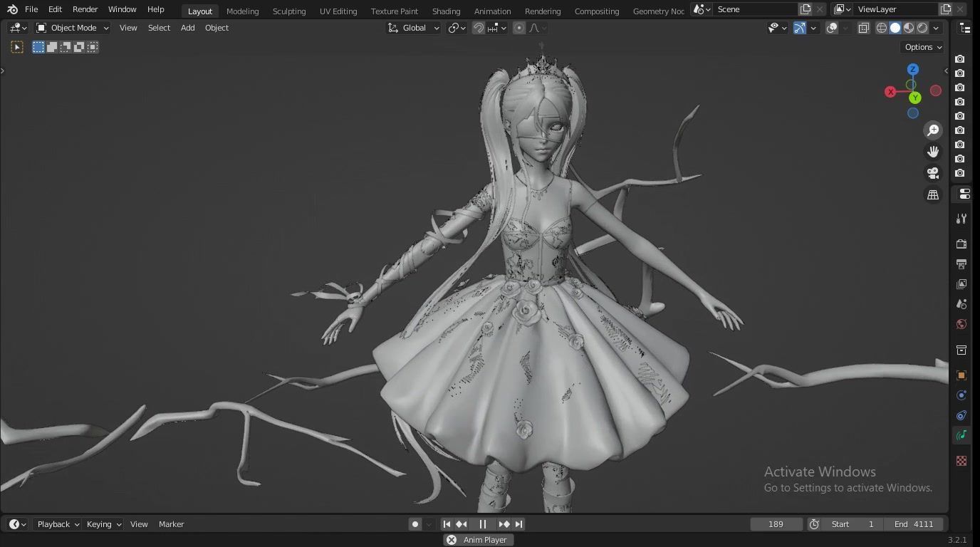The height and width of the screenshot is (547, 980).
Task: Click the properties editor type icon
Action: pyautogui.click(x=964, y=194)
